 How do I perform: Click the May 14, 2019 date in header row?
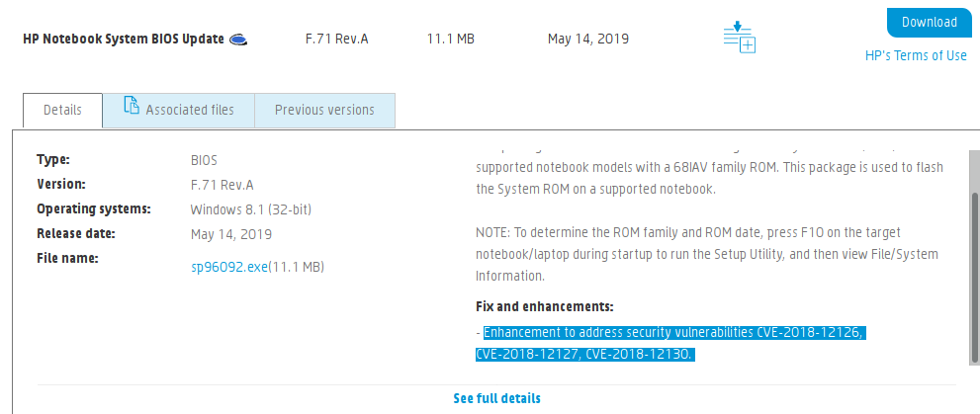588,39
